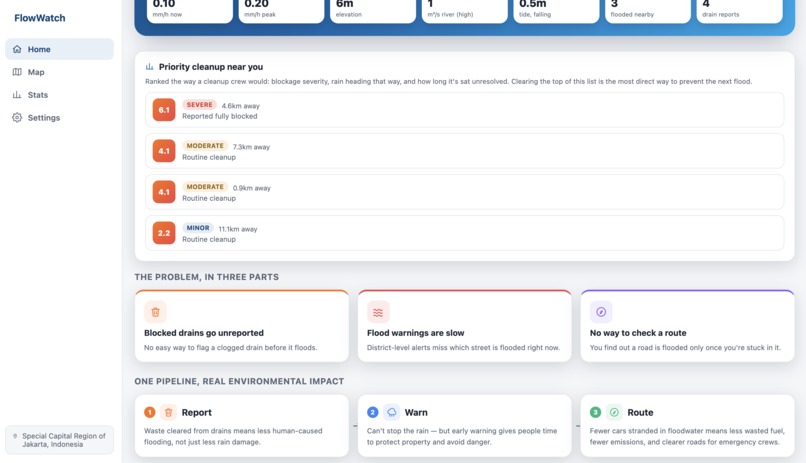Click the SEVERE severity tag
Image resolution: width=806 pixels, height=463 pixels.
[x=199, y=105]
